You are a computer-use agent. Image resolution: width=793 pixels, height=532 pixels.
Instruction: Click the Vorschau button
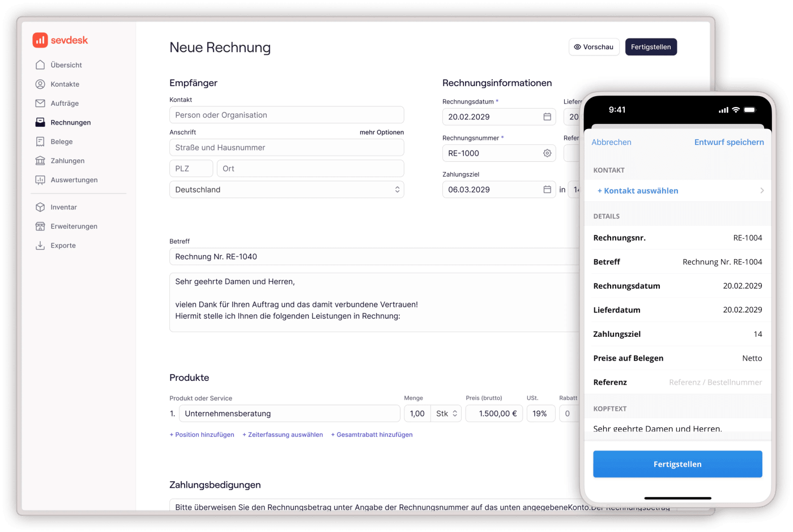pyautogui.click(x=594, y=47)
